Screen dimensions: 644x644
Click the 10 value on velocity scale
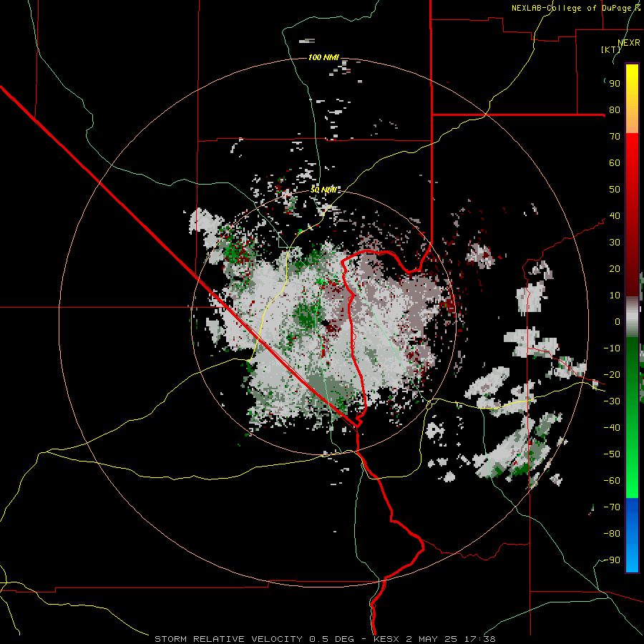click(615, 296)
